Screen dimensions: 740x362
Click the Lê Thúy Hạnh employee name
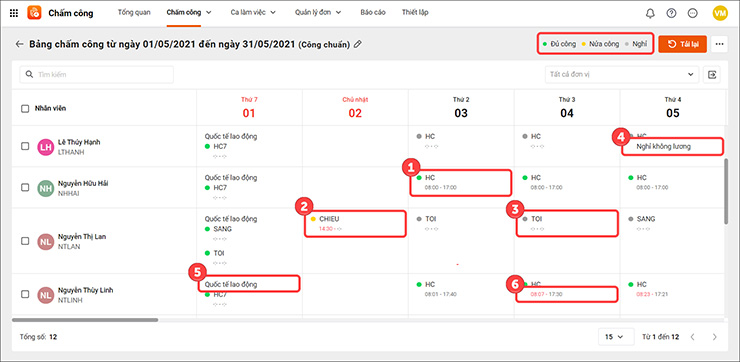(79, 142)
